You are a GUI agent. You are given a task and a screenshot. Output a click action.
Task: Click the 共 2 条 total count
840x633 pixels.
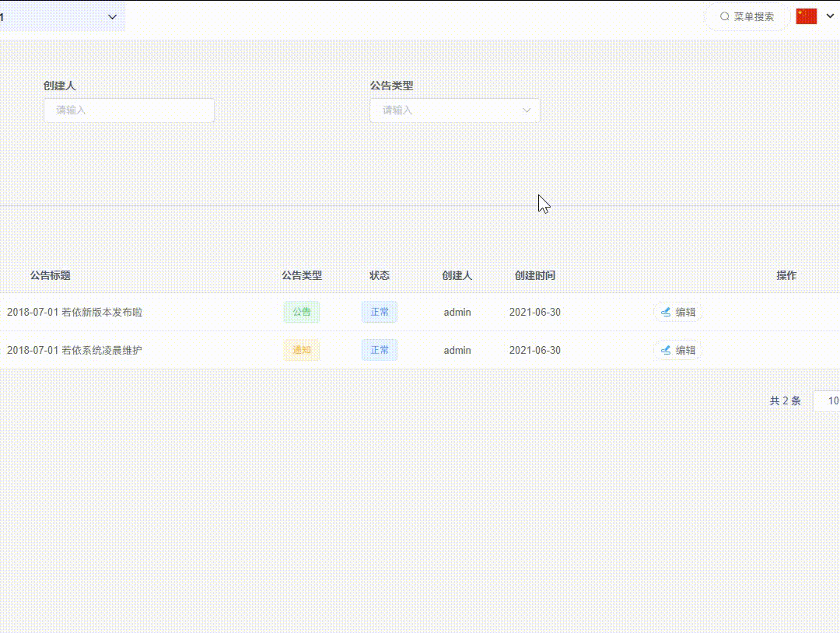[x=785, y=400]
